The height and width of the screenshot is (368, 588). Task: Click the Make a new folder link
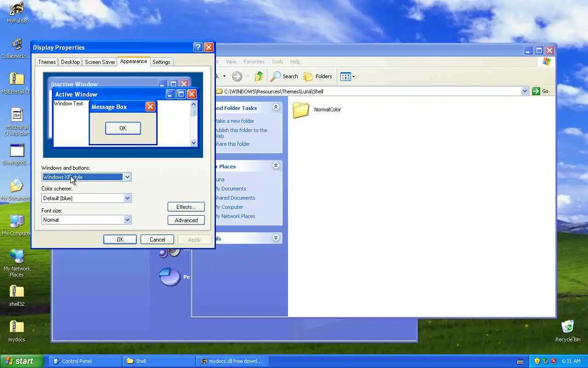click(x=234, y=121)
